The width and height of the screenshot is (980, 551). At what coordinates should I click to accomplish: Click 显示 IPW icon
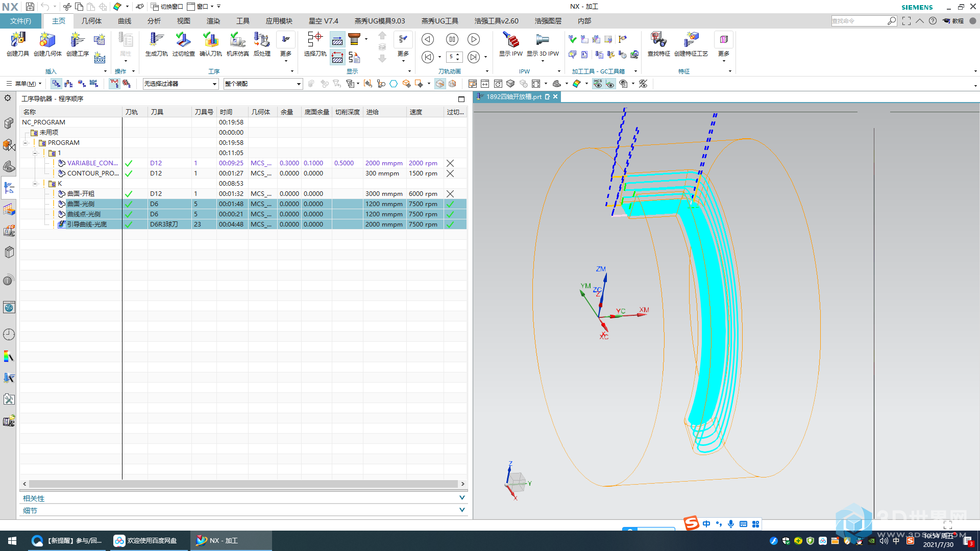pos(511,44)
